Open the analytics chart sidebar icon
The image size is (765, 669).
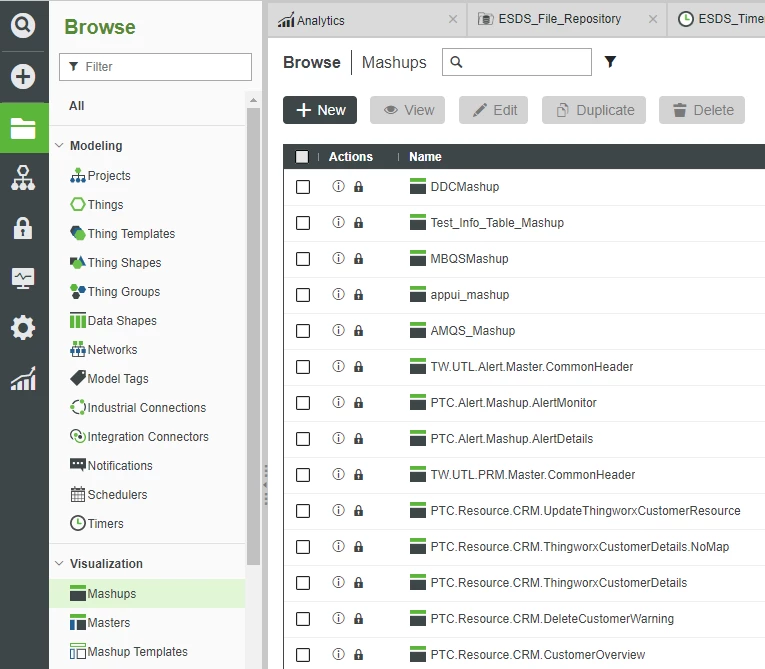(23, 379)
